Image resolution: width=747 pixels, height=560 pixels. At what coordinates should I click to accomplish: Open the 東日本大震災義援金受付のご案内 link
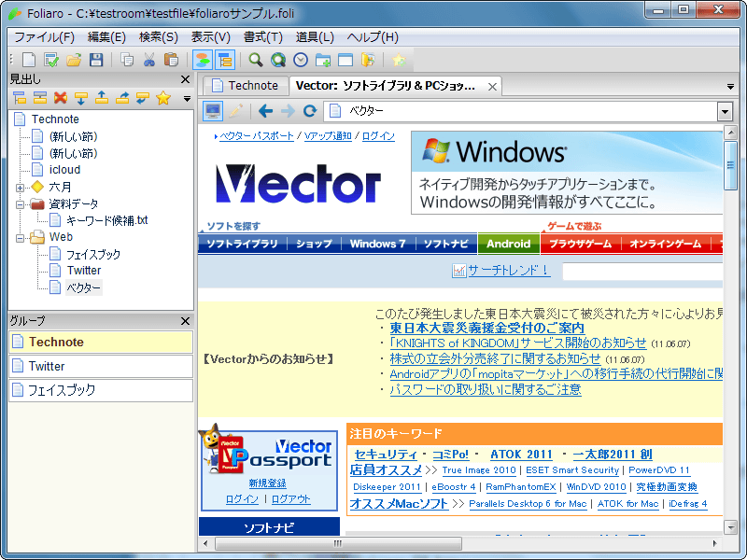486,329
